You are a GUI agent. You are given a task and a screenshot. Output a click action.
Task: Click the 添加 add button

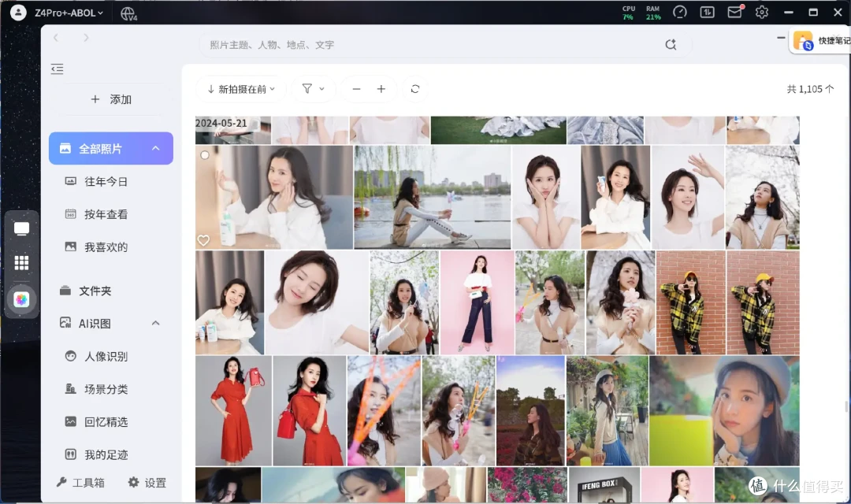[x=111, y=99]
